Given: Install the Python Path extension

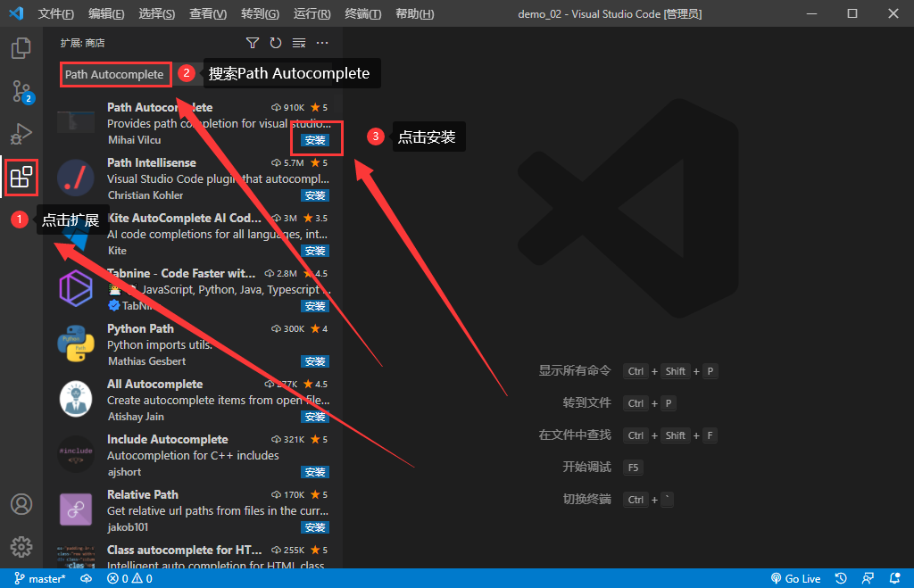Looking at the screenshot, I should tap(315, 362).
